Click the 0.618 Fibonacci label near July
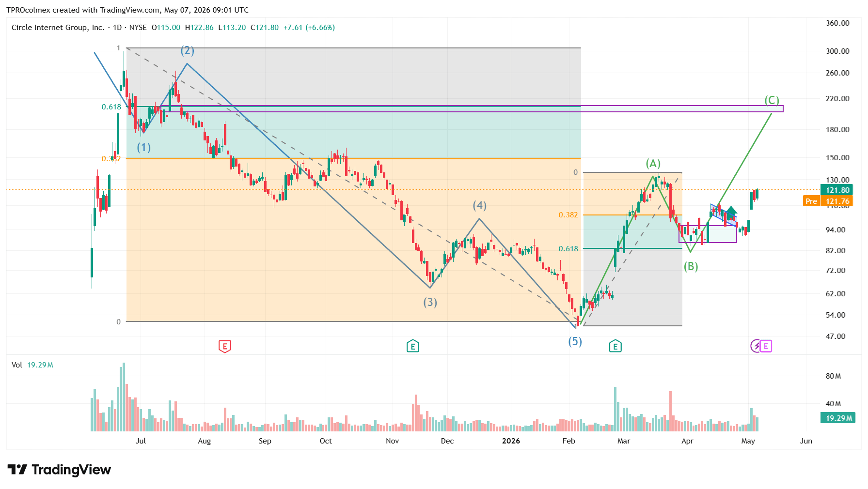 111,107
